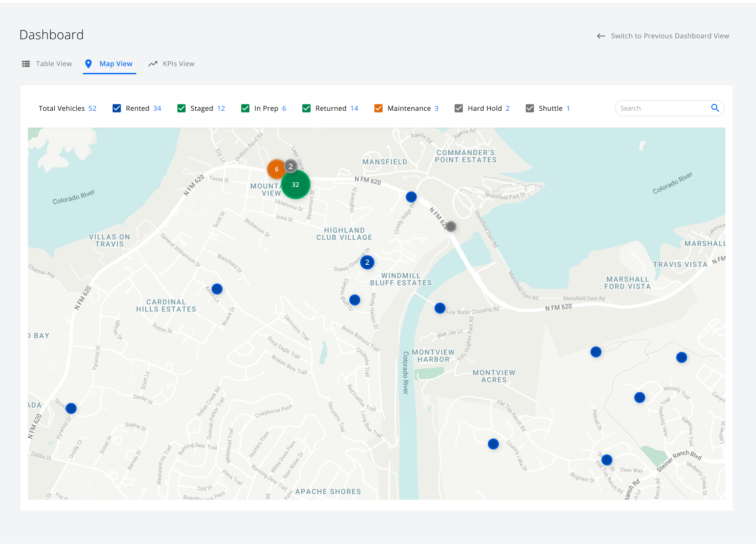Click the back arrow next to Switch to Previous Dashboard View
The image size is (756, 547).
[601, 36]
